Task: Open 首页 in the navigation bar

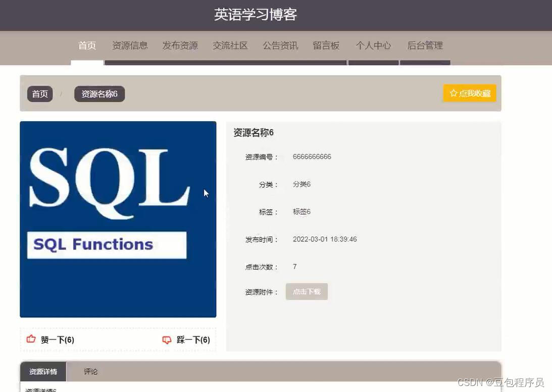Action: coord(86,45)
